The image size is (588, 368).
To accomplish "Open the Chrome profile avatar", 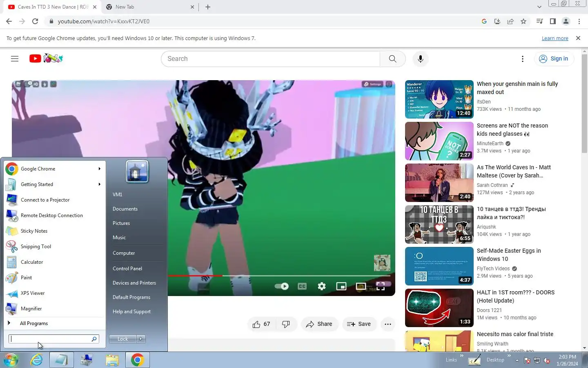I will [566, 21].
